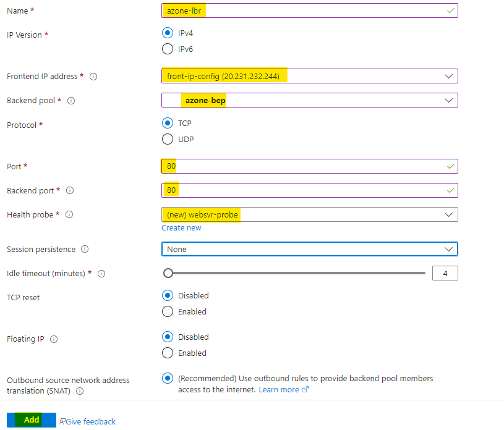Click info icon next to Session persistence

[85, 250]
